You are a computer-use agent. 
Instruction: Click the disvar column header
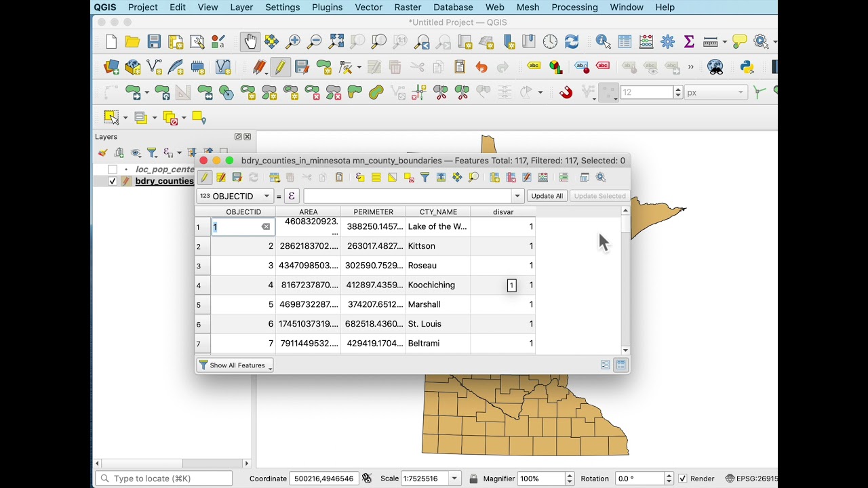coord(503,212)
